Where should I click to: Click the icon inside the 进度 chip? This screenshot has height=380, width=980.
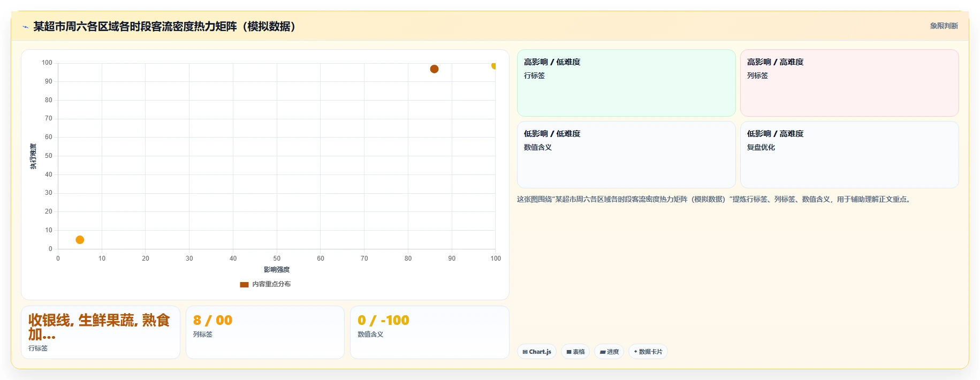tap(603, 352)
